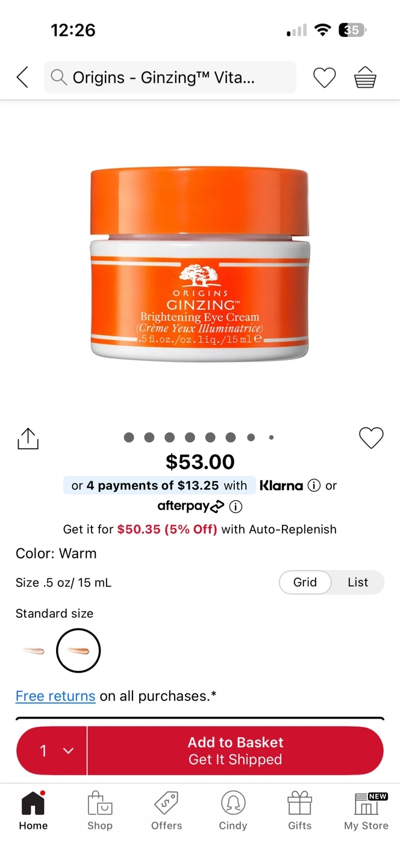400x868 pixels.
Task: Tap the back arrow icon
Action: tap(22, 78)
